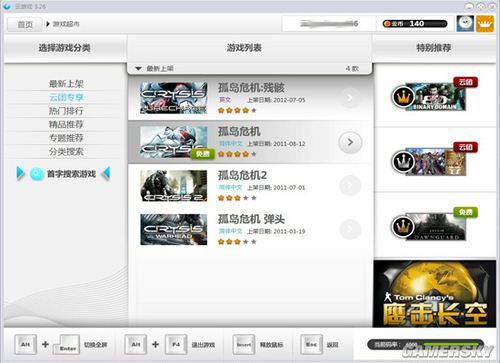This screenshot has width=500, height=363.
Task: Click the green 免费 badge on 孤岛危机
Action: [202, 154]
